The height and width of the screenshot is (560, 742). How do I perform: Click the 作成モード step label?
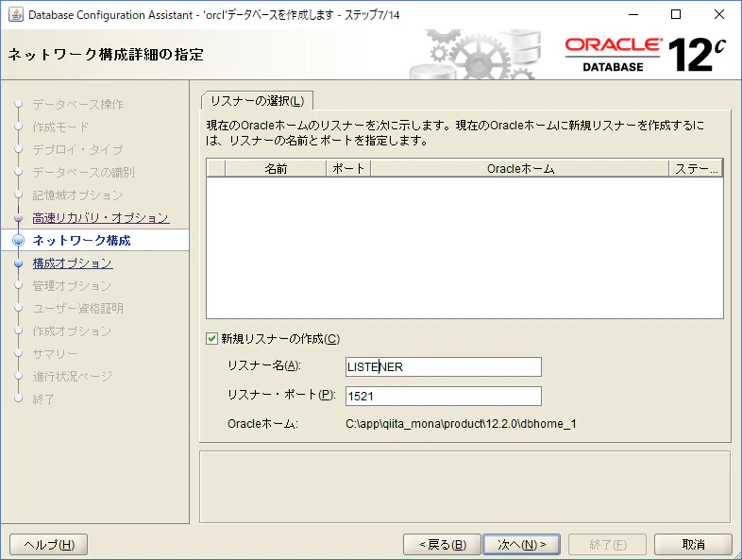click(60, 127)
